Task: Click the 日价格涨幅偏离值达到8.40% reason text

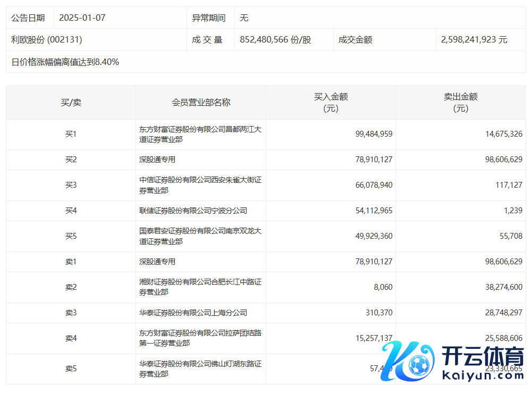Action: (x=65, y=62)
